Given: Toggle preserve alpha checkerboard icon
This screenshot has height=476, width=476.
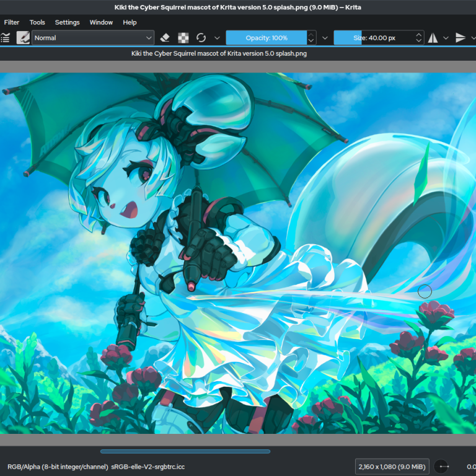Looking at the screenshot, I should 183,38.
